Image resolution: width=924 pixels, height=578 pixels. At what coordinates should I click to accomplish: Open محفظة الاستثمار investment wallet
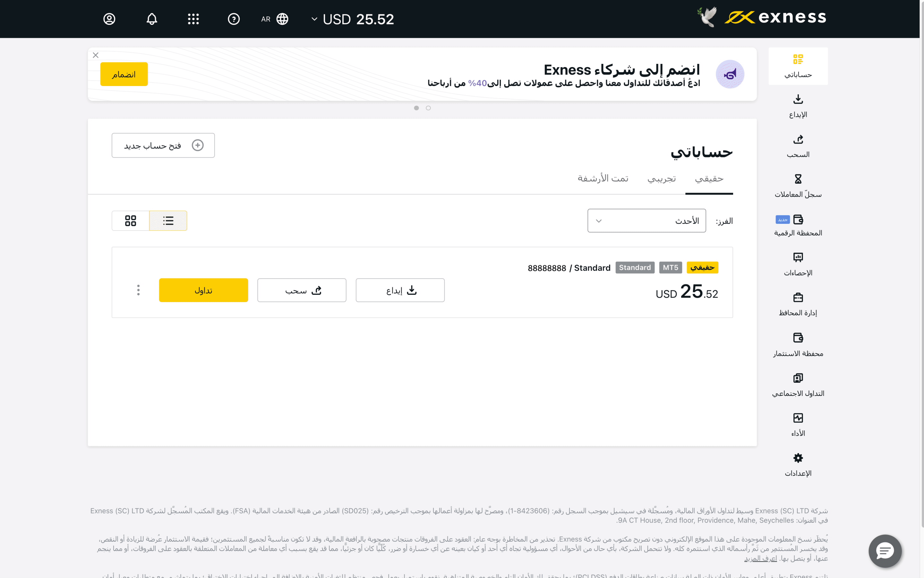(x=798, y=345)
